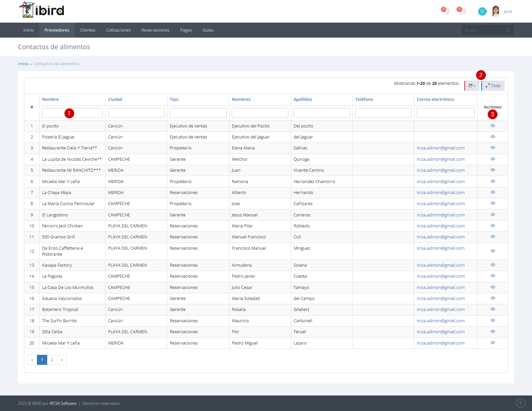
Task: Click the scroll-to-top arrow icon
Action: 521,403
